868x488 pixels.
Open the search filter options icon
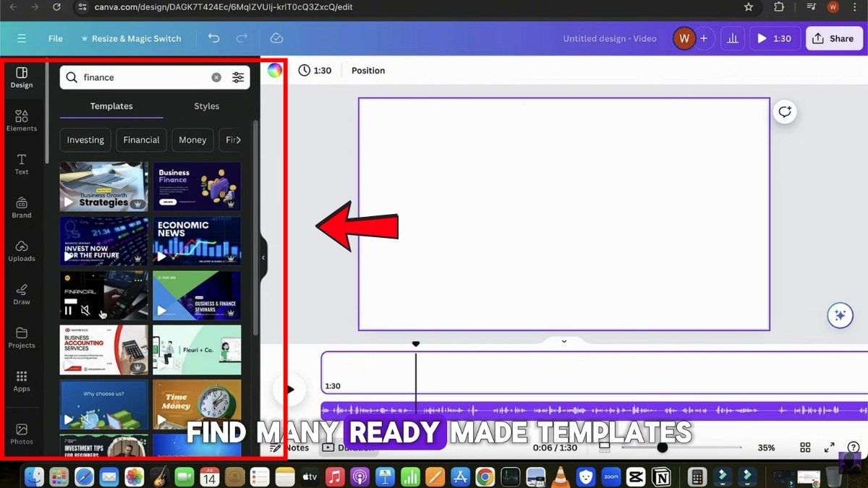point(238,77)
